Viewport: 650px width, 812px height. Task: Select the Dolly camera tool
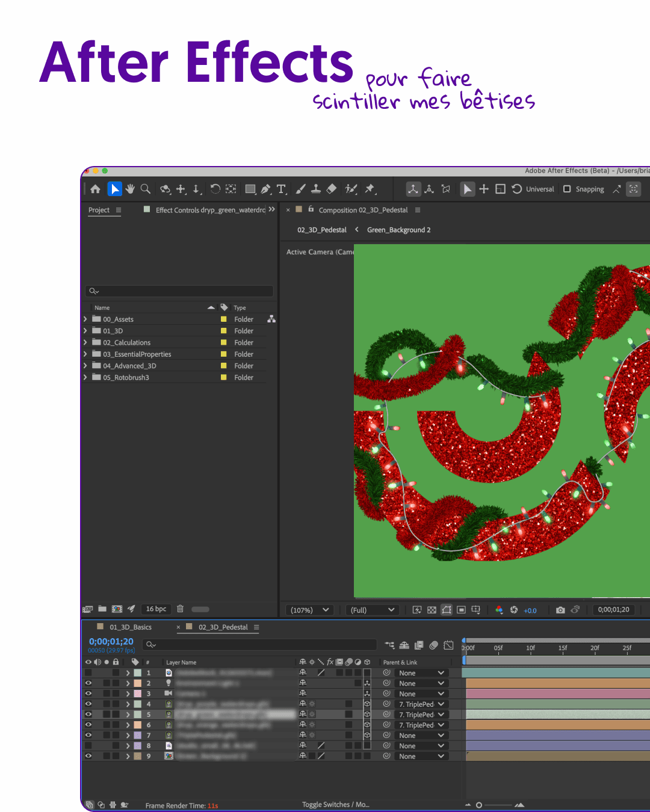tap(196, 189)
